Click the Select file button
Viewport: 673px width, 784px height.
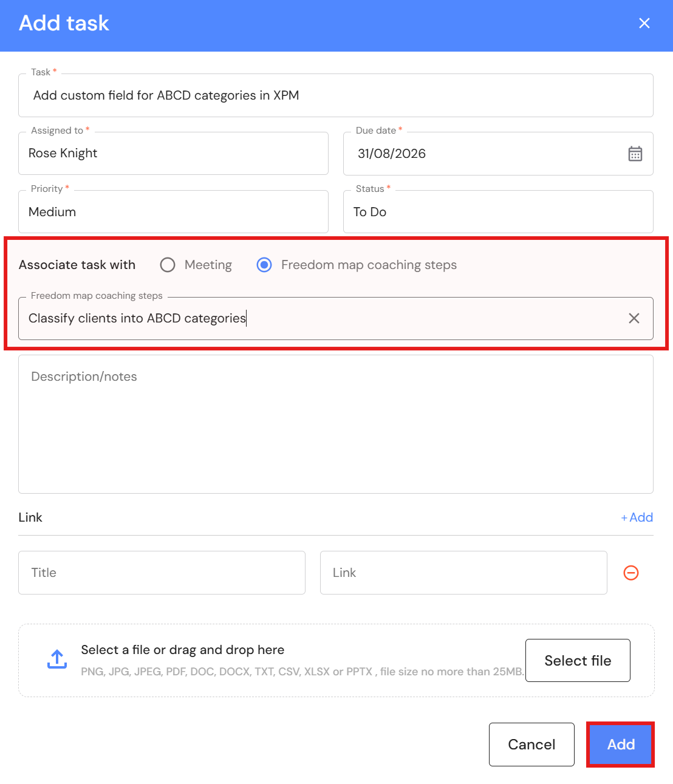pyautogui.click(x=578, y=661)
